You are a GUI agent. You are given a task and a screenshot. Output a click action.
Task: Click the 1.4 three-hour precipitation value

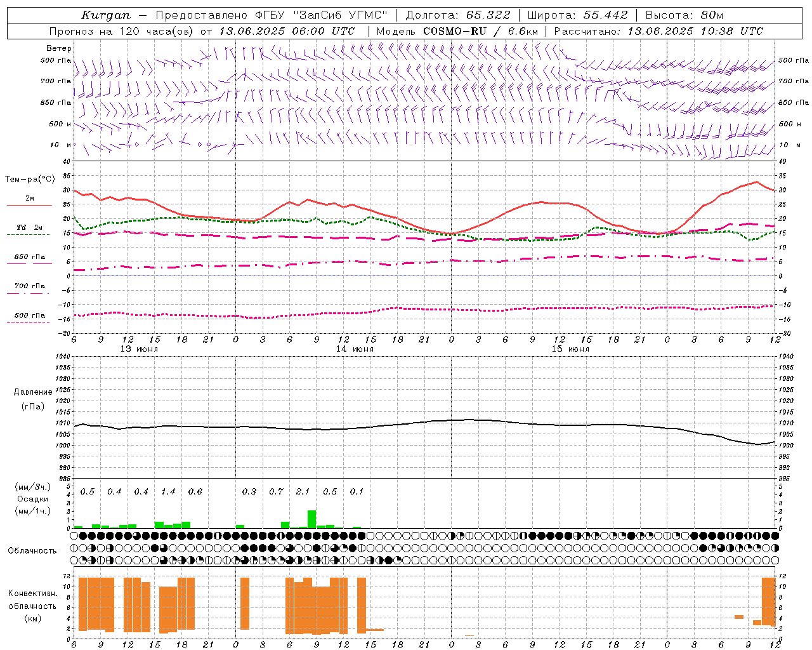tap(168, 492)
